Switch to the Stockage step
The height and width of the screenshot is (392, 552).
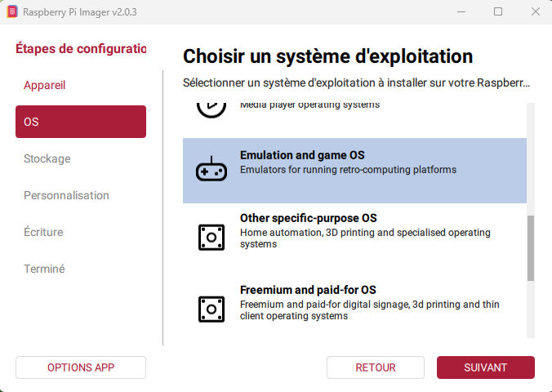[x=47, y=158]
